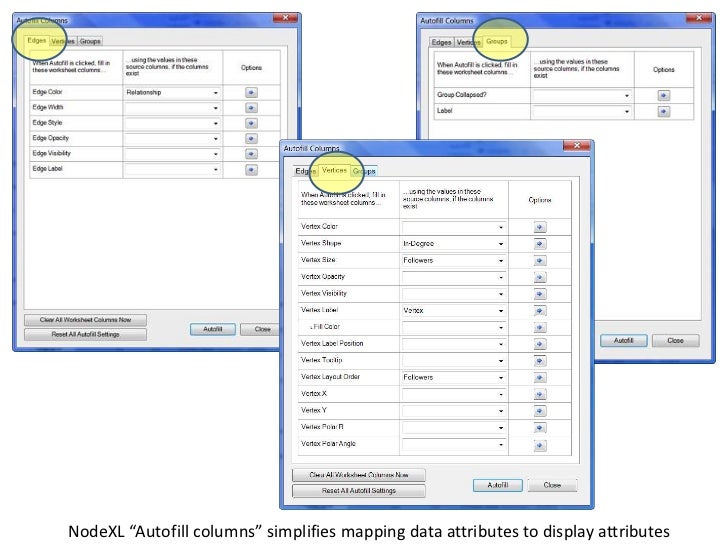This screenshot has width=728, height=546.
Task: Select the Group Collapsed? label
Action: [x=462, y=95]
